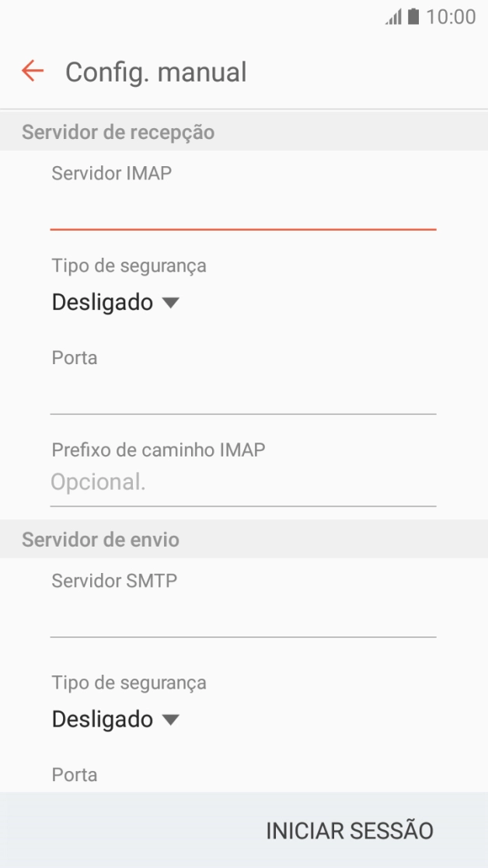Viewport: 488px width, 868px height.
Task: Click the back arrow icon
Action: [x=31, y=71]
